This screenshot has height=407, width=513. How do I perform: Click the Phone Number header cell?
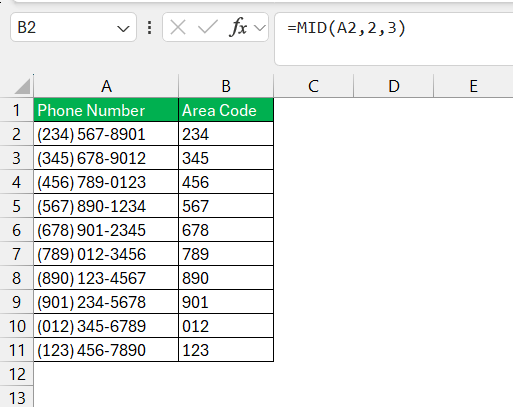(x=106, y=110)
